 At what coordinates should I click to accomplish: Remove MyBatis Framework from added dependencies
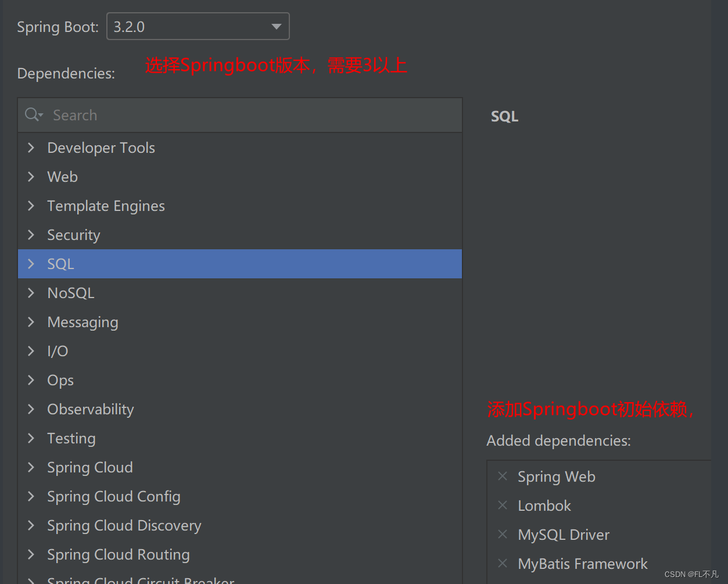(x=503, y=563)
